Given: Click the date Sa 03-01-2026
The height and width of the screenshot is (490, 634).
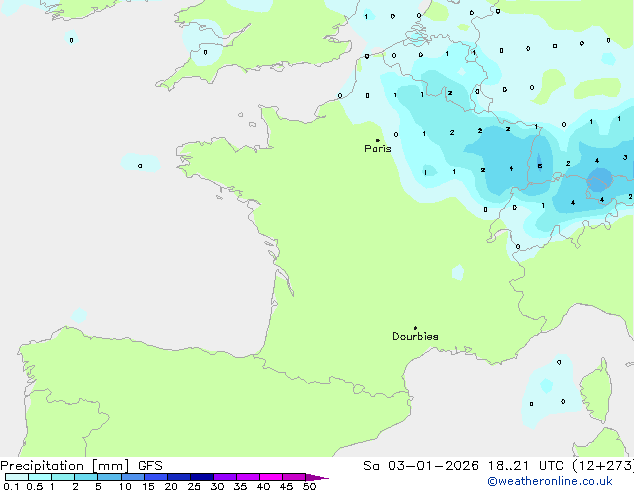Looking at the screenshot, I should point(421,466).
